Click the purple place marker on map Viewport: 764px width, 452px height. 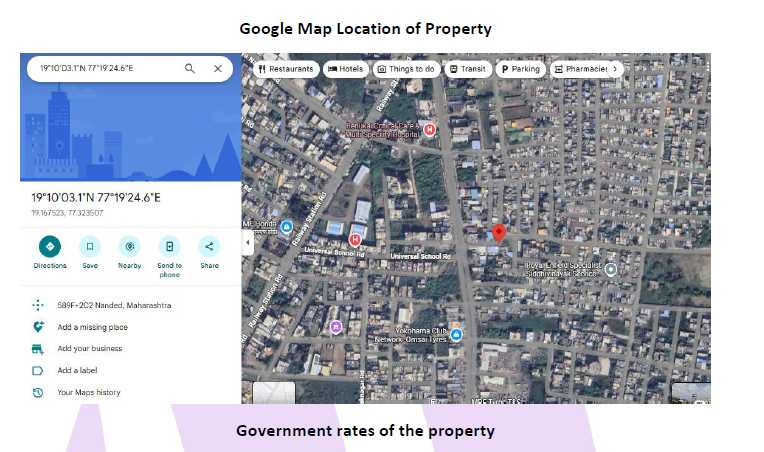tap(336, 327)
